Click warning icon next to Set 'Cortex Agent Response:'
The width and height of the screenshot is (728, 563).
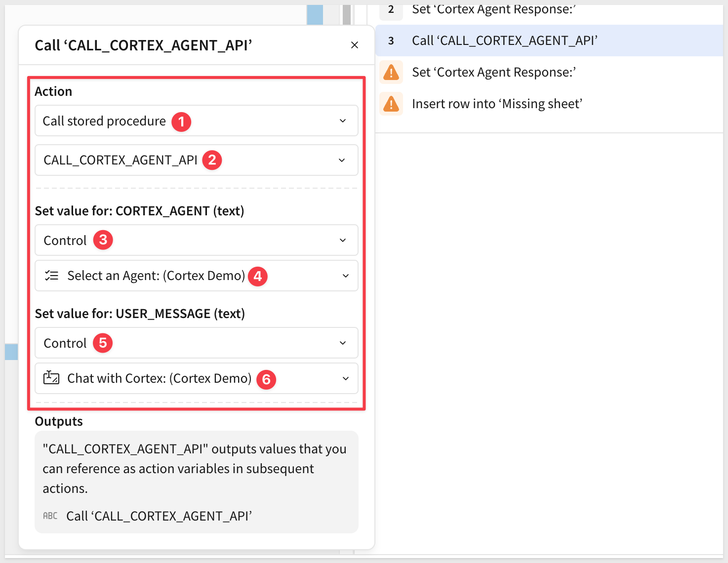coord(391,73)
